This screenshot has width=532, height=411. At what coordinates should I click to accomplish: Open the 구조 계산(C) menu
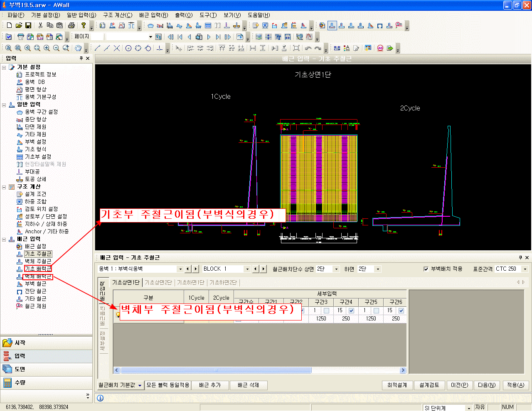click(118, 15)
